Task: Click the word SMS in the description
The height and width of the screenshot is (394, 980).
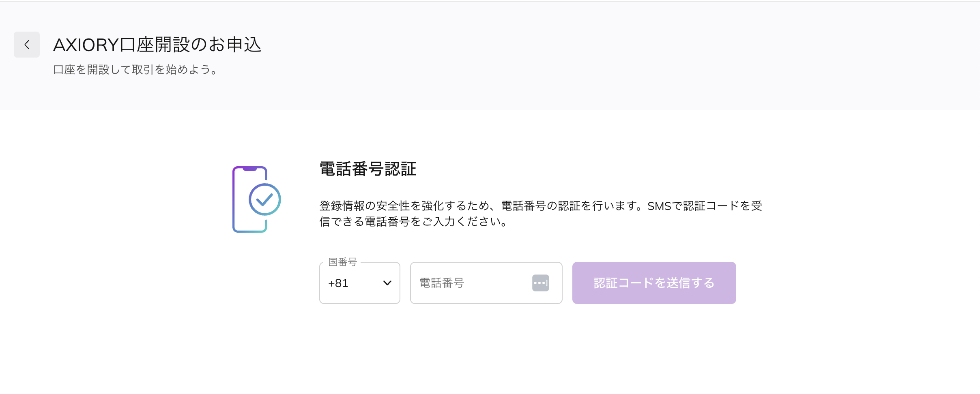Action: click(659, 206)
